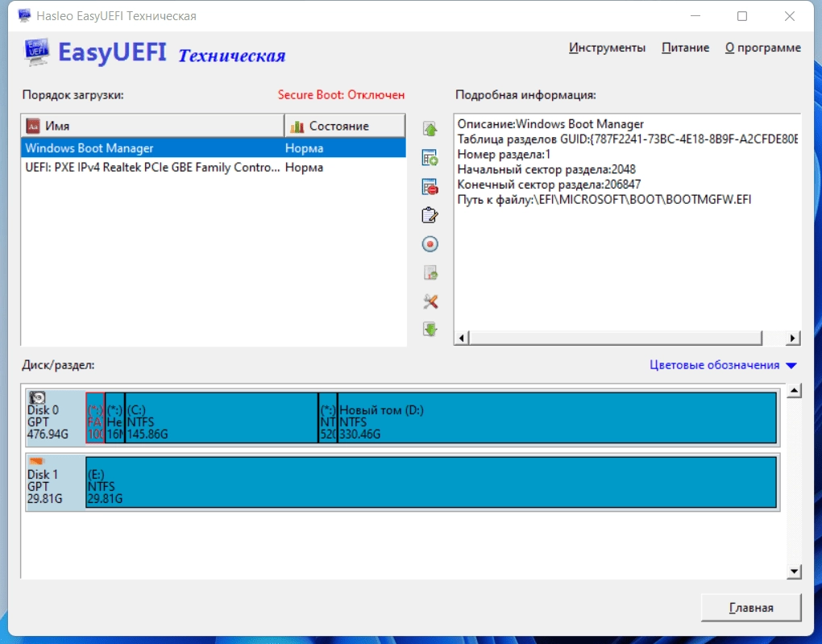Select the small NTFS recovery partition
The width and height of the screenshot is (822, 644).
point(328,418)
